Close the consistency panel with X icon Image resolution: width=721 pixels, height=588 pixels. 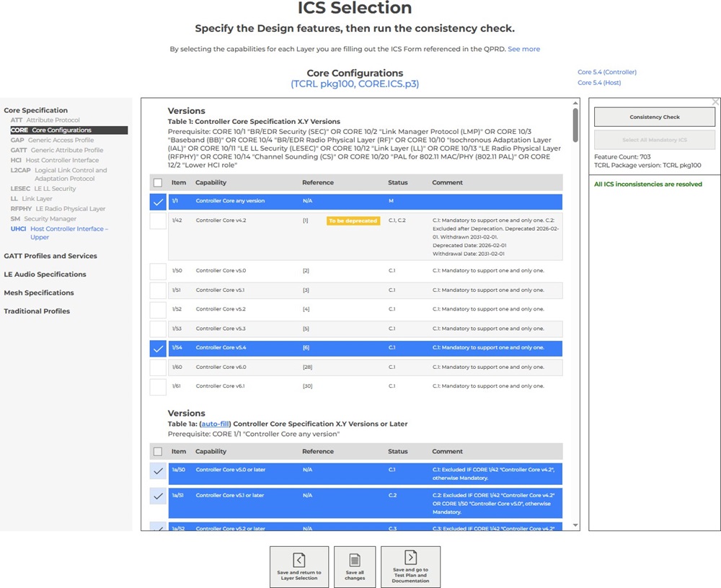pos(715,102)
